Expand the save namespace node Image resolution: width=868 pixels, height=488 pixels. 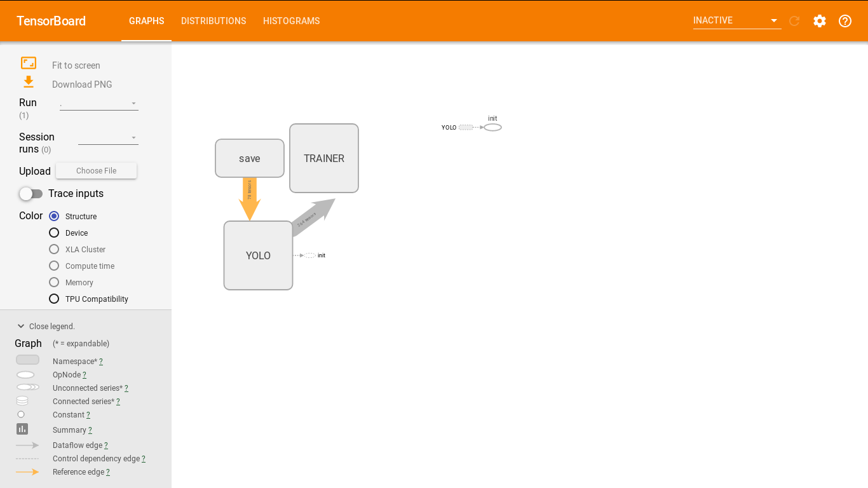[x=250, y=158]
